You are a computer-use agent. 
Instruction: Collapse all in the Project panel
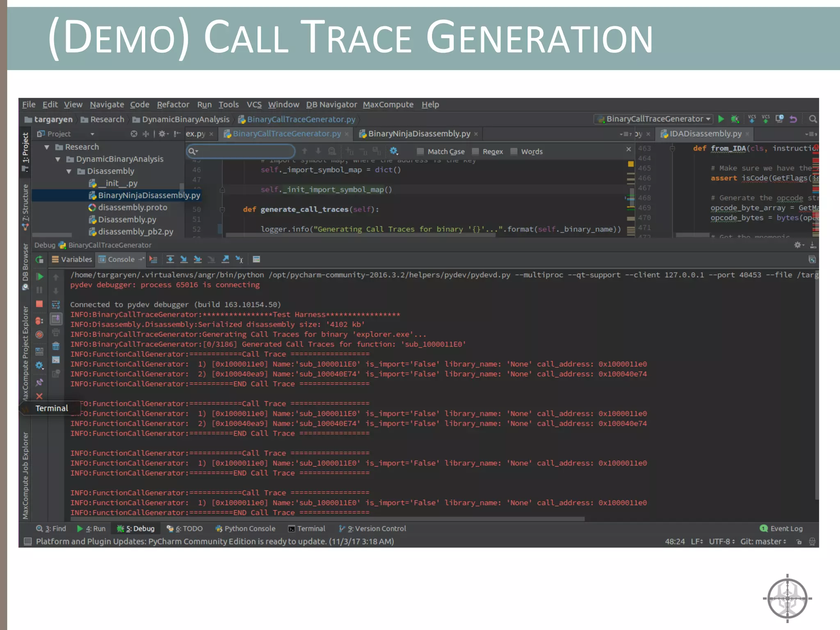pyautogui.click(x=146, y=134)
